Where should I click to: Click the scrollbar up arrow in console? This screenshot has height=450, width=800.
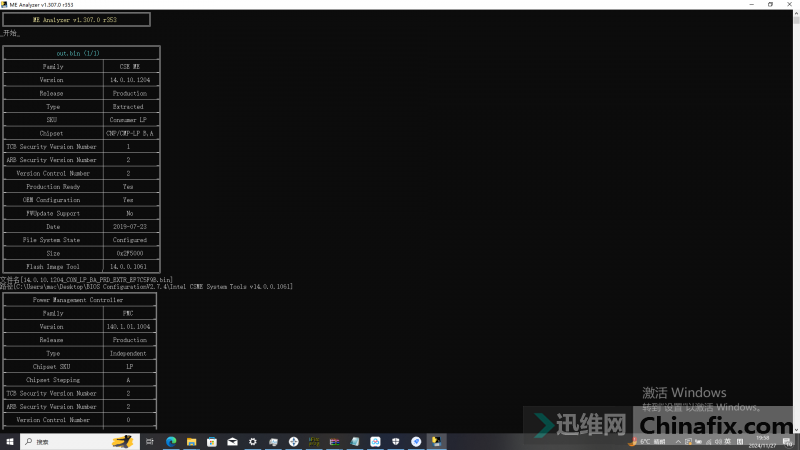coord(796,13)
